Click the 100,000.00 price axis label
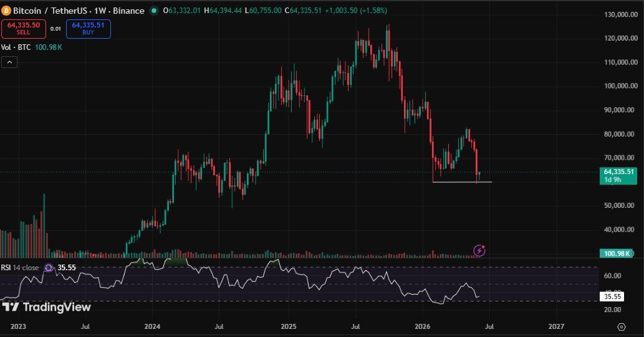The image size is (644, 337). [x=620, y=86]
